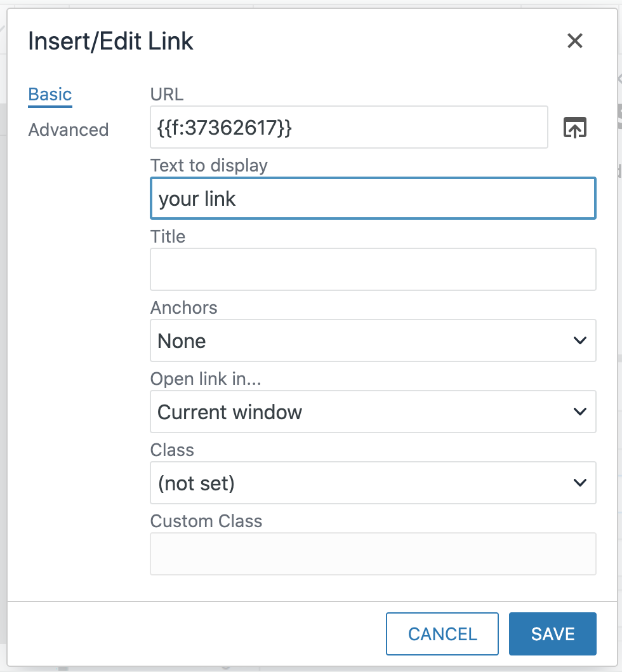Focus the 'Text to display' field
Image resolution: width=622 pixels, height=672 pixels.
(373, 198)
